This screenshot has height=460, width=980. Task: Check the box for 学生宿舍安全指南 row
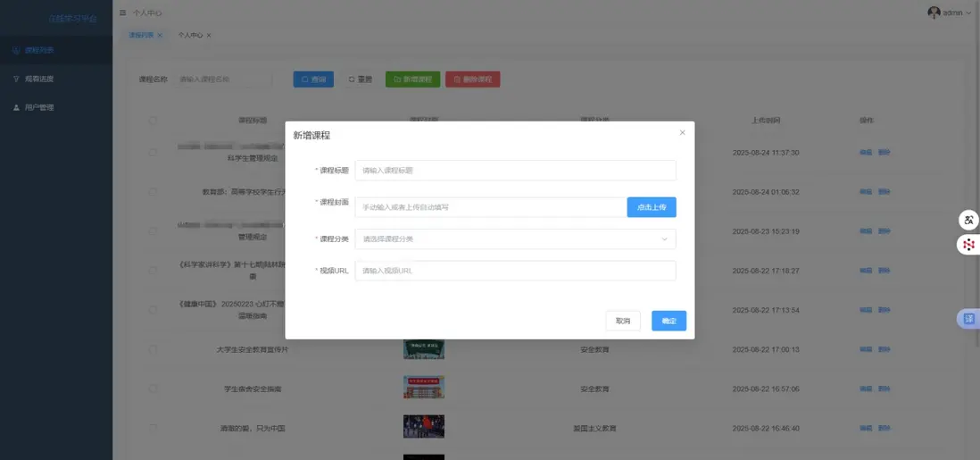pyautogui.click(x=153, y=389)
